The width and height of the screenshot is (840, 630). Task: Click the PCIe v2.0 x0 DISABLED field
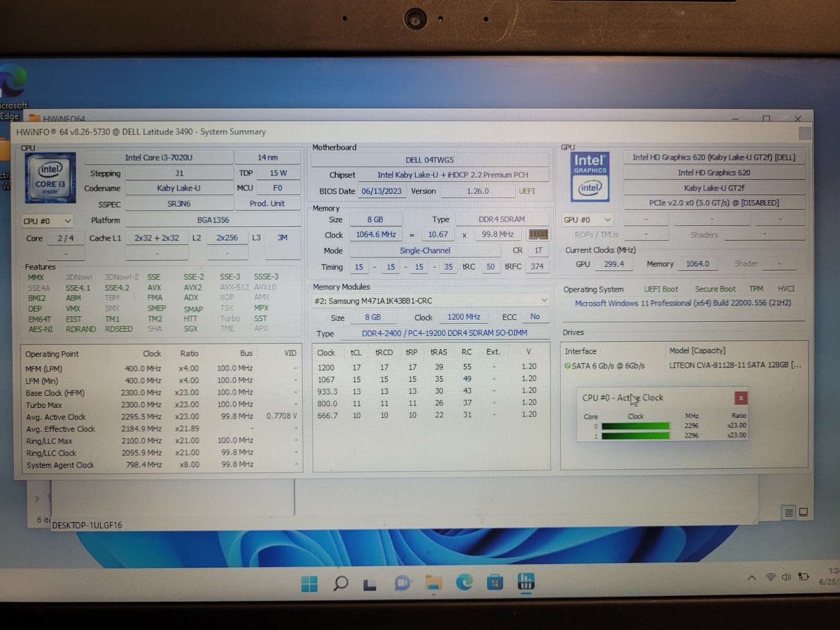tap(714, 203)
